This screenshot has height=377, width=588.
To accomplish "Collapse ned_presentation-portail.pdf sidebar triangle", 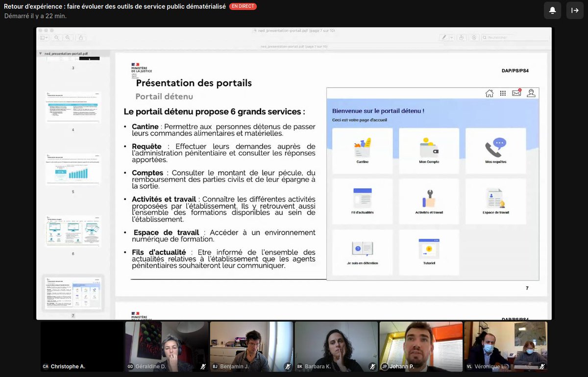I will (x=40, y=53).
